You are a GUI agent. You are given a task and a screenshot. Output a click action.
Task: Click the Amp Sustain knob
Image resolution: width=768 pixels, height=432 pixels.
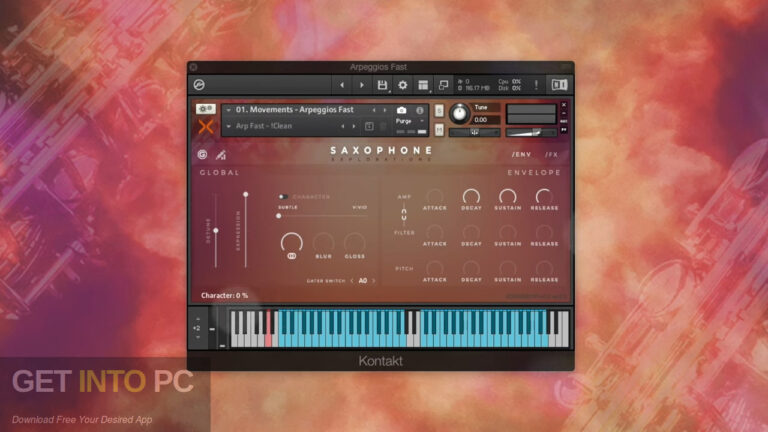coord(507,196)
